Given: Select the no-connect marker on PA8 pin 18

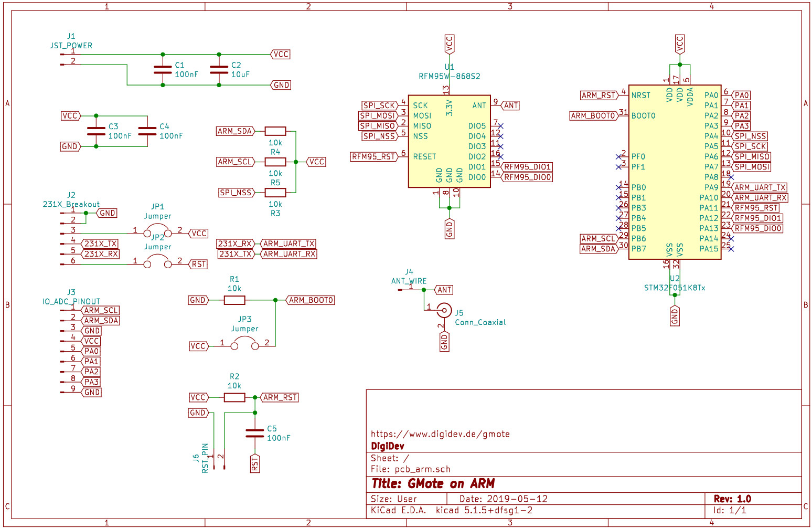Looking at the screenshot, I should 731,177.
